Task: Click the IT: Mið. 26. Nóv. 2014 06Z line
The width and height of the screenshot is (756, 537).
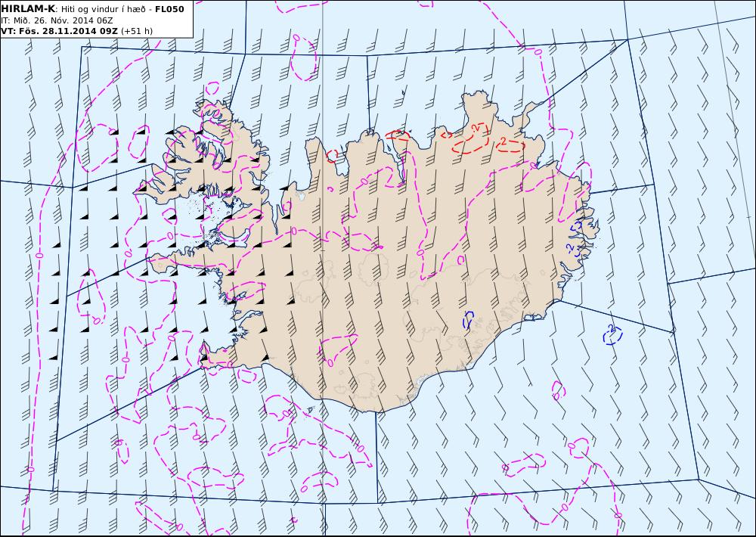Action: point(57,20)
